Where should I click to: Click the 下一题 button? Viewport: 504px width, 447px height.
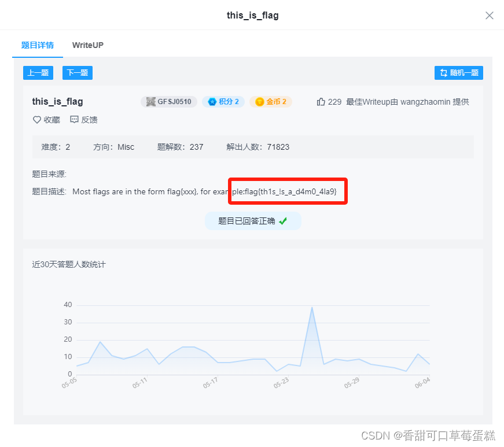77,72
